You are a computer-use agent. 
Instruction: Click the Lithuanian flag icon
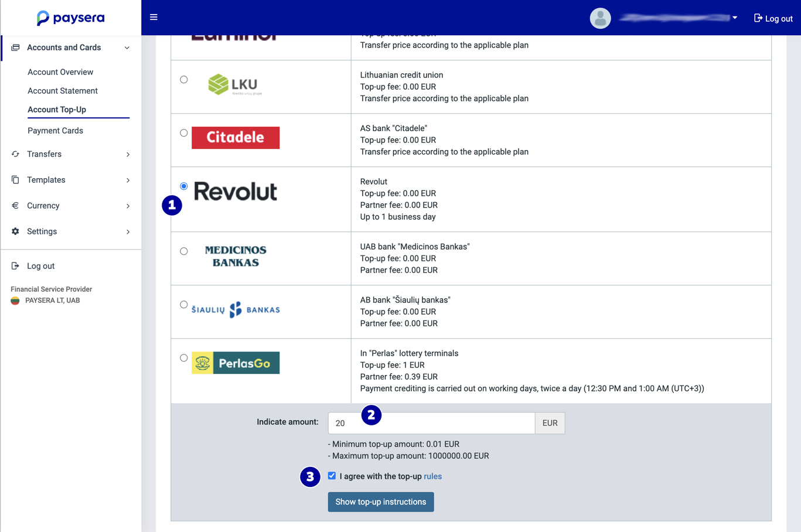click(15, 301)
